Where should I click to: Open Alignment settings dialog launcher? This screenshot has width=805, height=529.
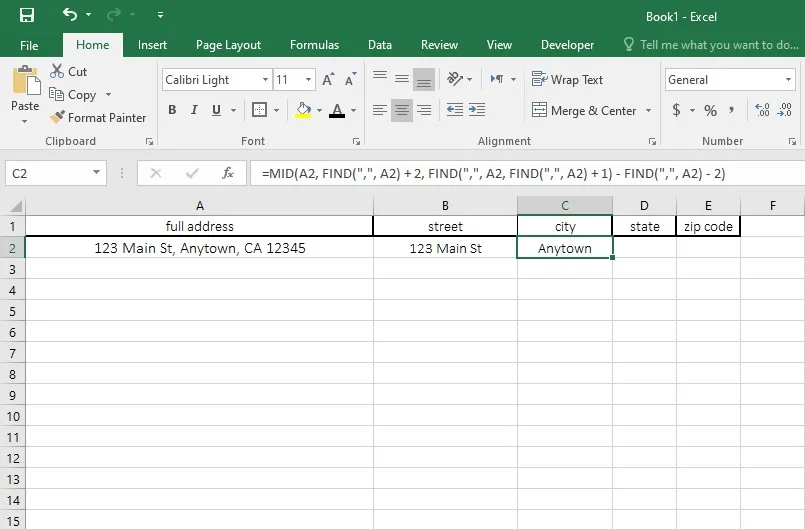(652, 141)
